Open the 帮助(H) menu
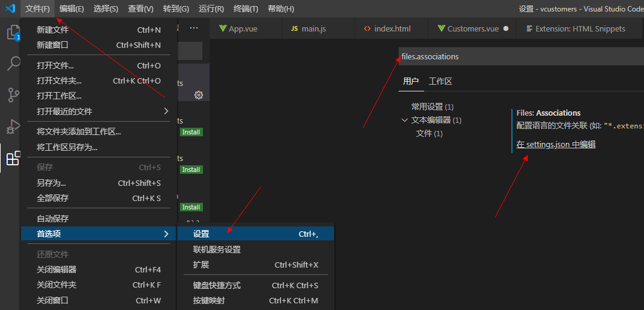644x310 pixels. pyautogui.click(x=281, y=8)
